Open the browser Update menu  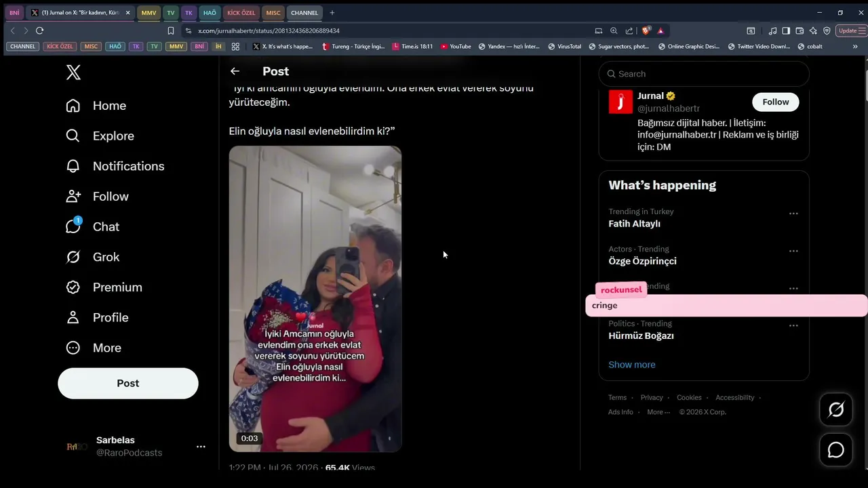click(x=850, y=30)
